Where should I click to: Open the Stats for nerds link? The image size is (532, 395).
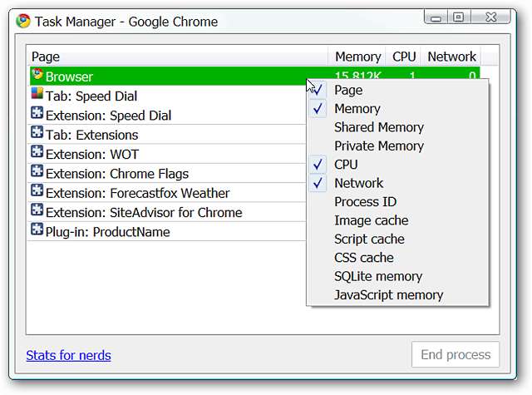point(68,356)
